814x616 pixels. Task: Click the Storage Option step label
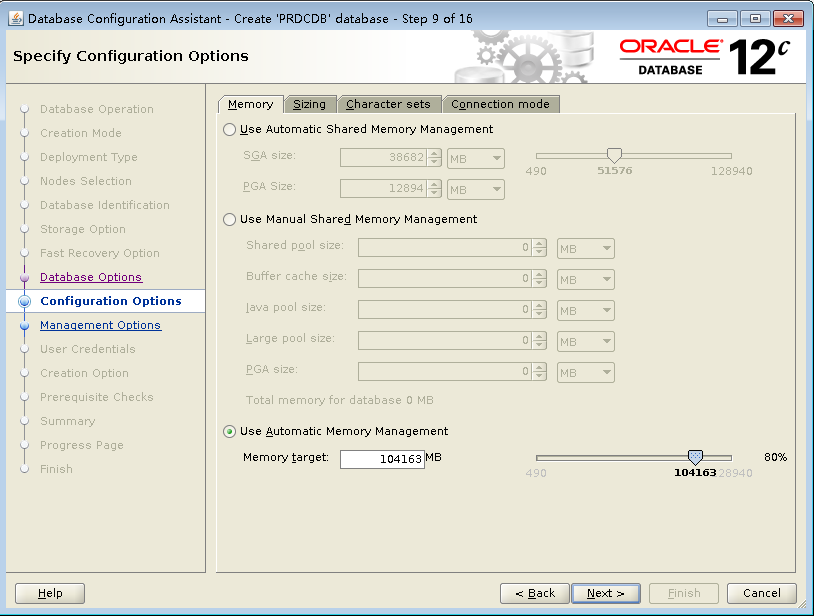point(83,229)
